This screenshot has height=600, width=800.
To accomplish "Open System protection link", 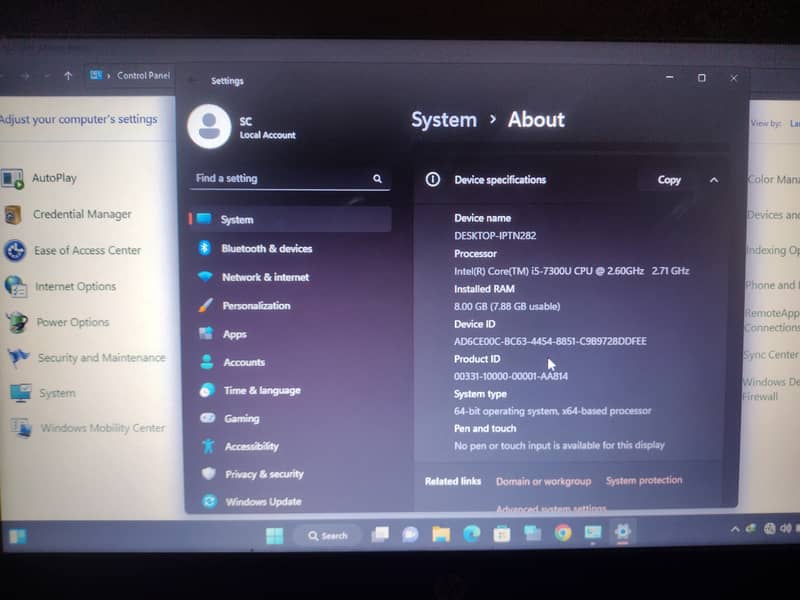I will (x=644, y=480).
